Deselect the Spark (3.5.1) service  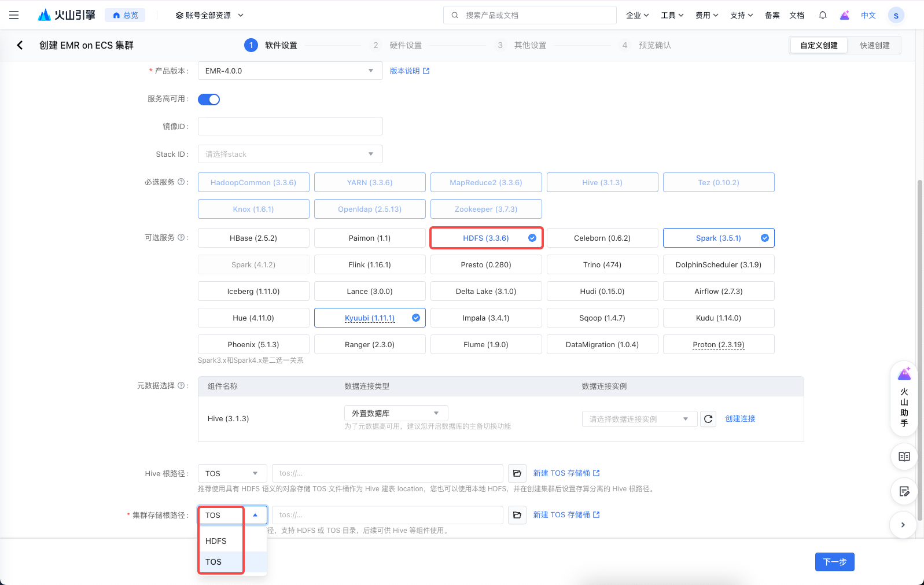pyautogui.click(x=719, y=238)
